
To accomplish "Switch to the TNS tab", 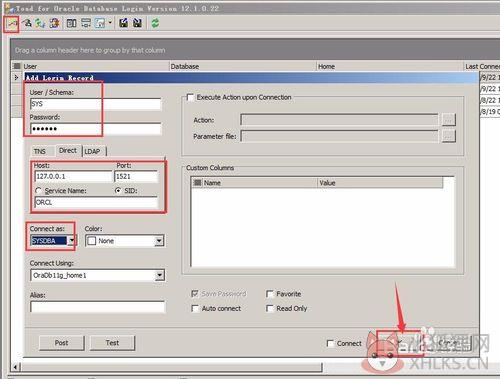I will coord(40,151).
